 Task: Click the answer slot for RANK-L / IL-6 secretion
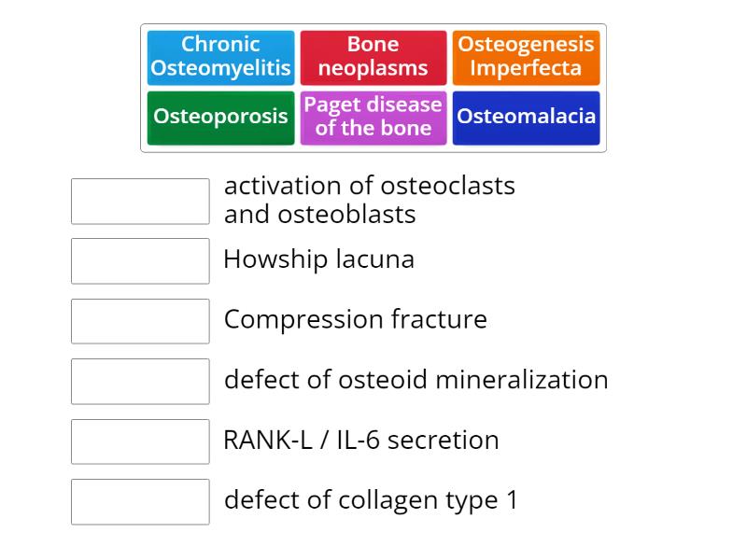(x=140, y=441)
